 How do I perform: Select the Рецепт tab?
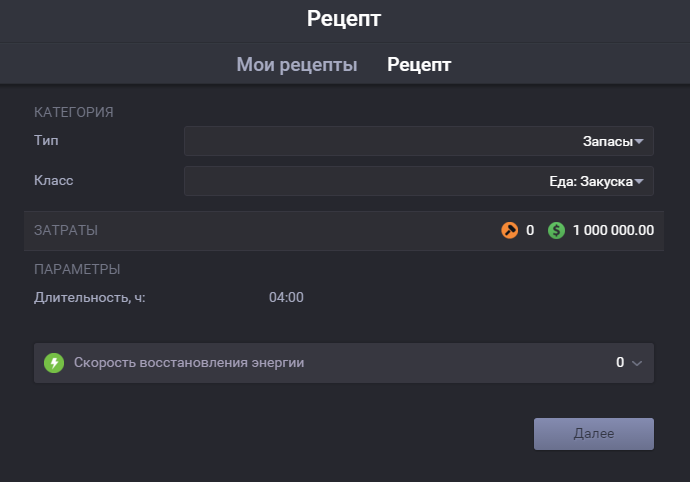[419, 65]
